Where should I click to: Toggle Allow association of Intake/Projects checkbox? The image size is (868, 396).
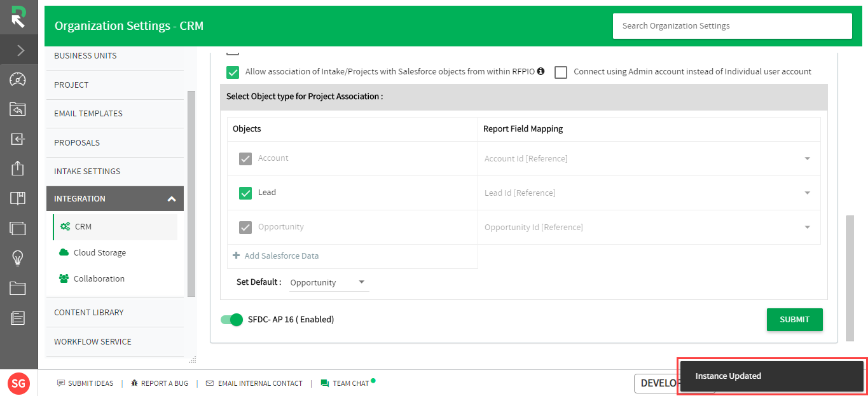(233, 72)
